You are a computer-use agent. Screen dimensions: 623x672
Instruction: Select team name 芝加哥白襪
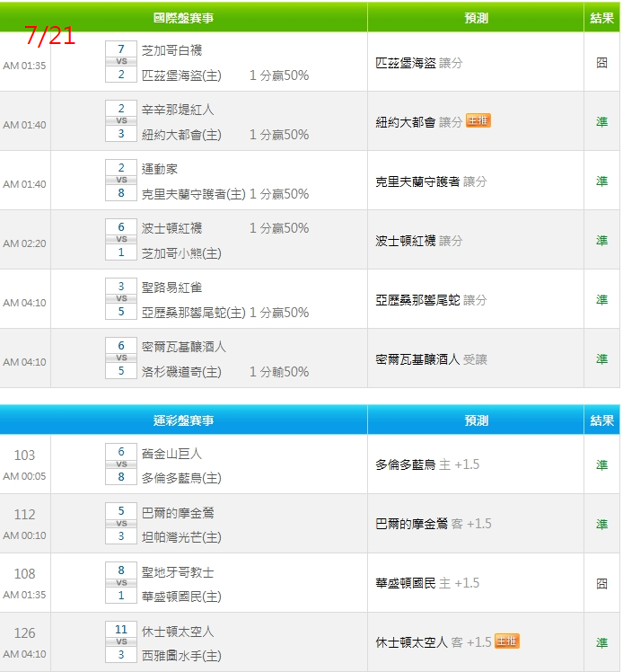[171, 50]
